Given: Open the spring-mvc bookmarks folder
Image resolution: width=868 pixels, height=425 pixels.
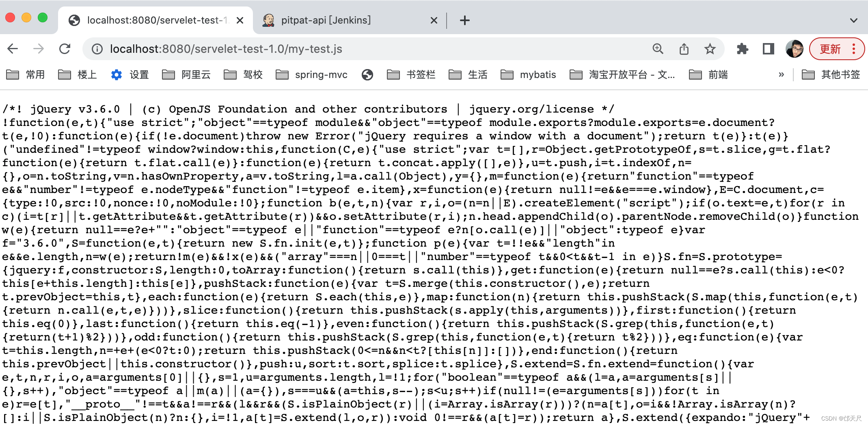Looking at the screenshot, I should pos(311,75).
